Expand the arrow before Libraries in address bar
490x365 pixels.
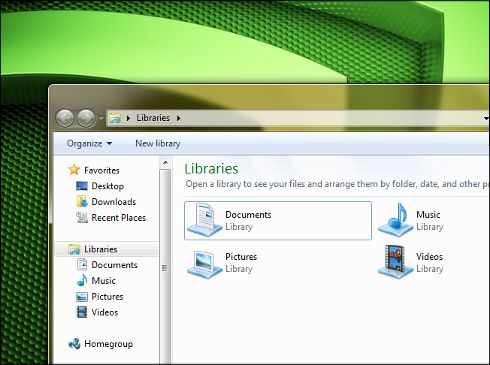pyautogui.click(x=128, y=118)
